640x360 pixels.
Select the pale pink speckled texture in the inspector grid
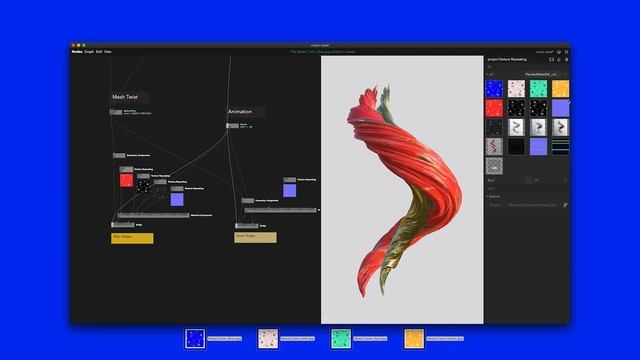[x=516, y=89]
